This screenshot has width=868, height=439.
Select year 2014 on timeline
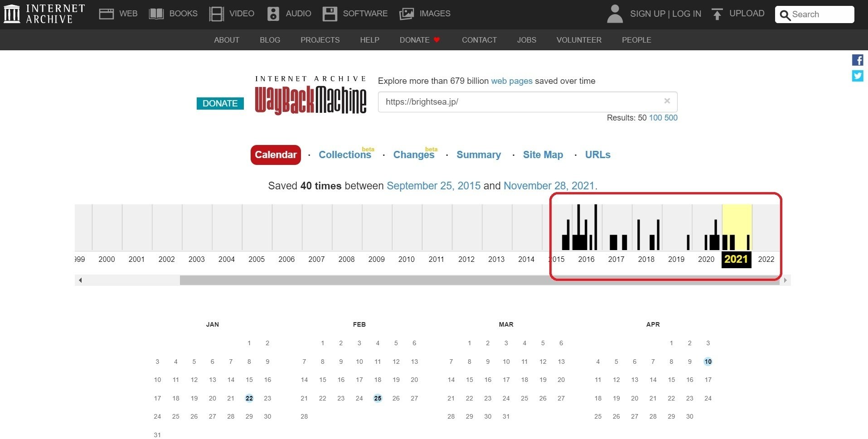tap(526, 259)
